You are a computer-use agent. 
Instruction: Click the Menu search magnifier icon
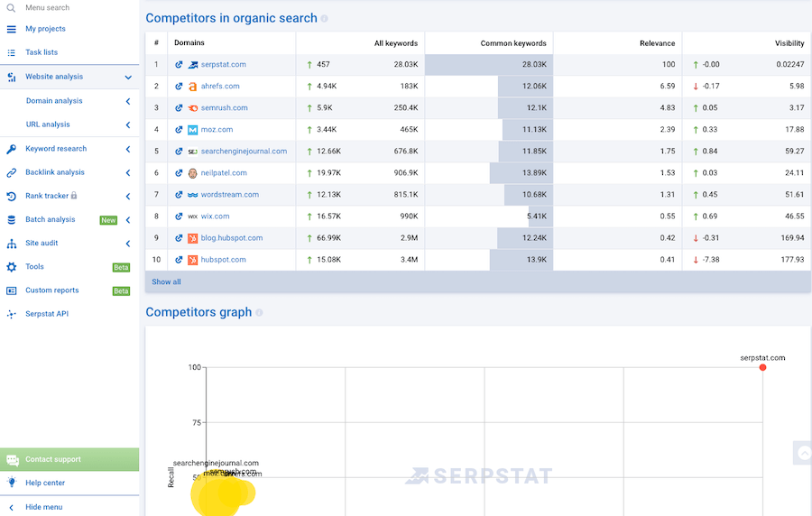pyautogui.click(x=11, y=8)
